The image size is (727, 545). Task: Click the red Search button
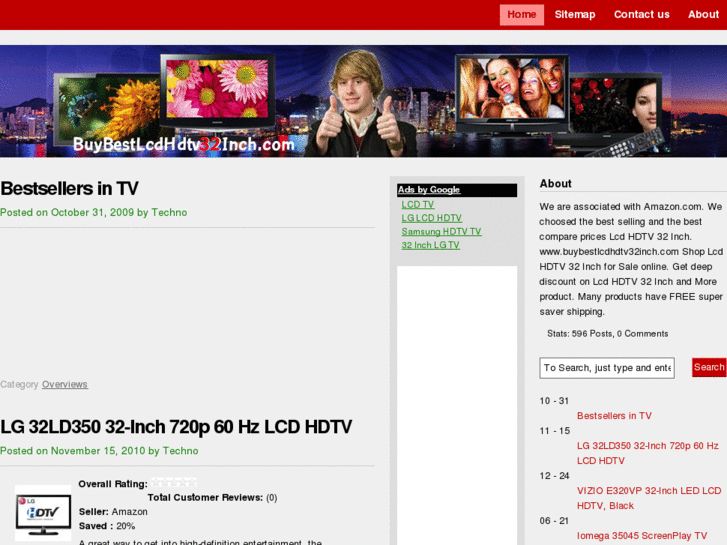coord(709,367)
